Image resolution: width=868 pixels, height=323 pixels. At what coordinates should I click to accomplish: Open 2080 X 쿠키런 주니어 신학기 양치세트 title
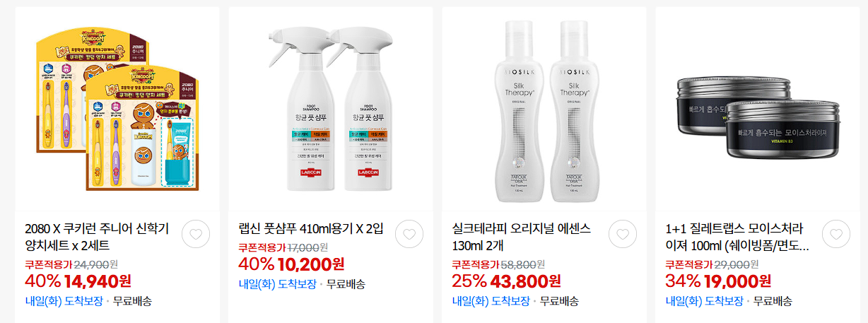[97, 237]
